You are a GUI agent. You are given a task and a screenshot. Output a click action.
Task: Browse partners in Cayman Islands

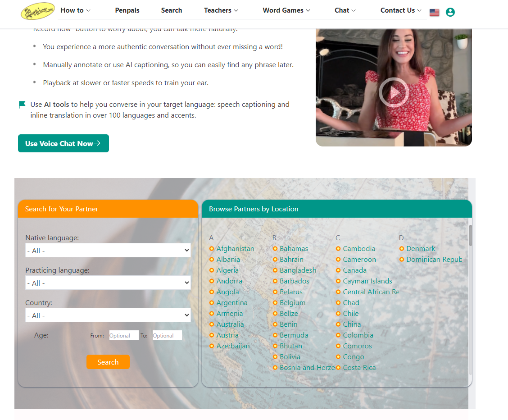pos(367,281)
